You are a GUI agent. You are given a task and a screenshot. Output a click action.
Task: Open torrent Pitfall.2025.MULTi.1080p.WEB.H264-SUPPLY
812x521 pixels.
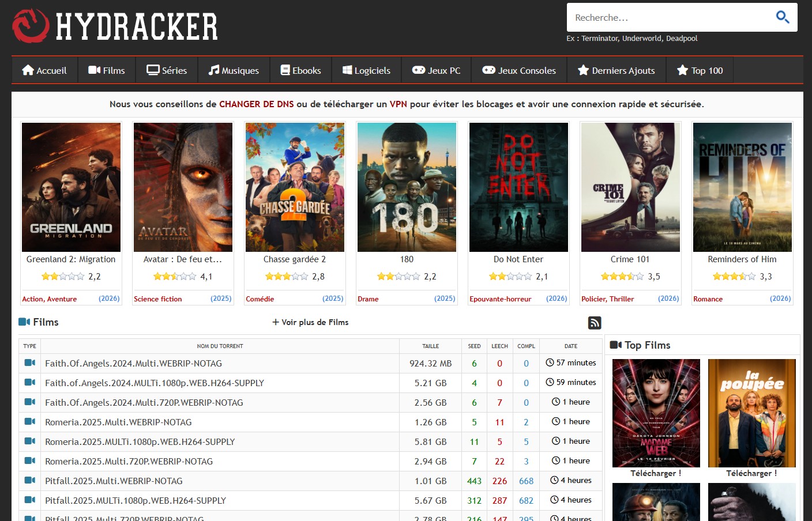coord(136,501)
